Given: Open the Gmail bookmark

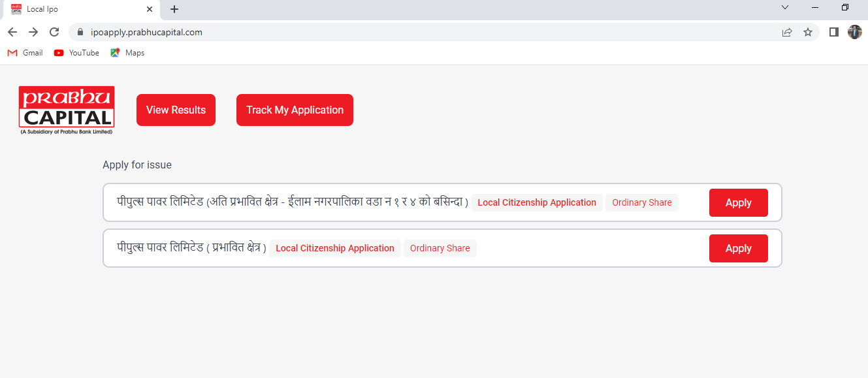Looking at the screenshot, I should click(x=25, y=53).
